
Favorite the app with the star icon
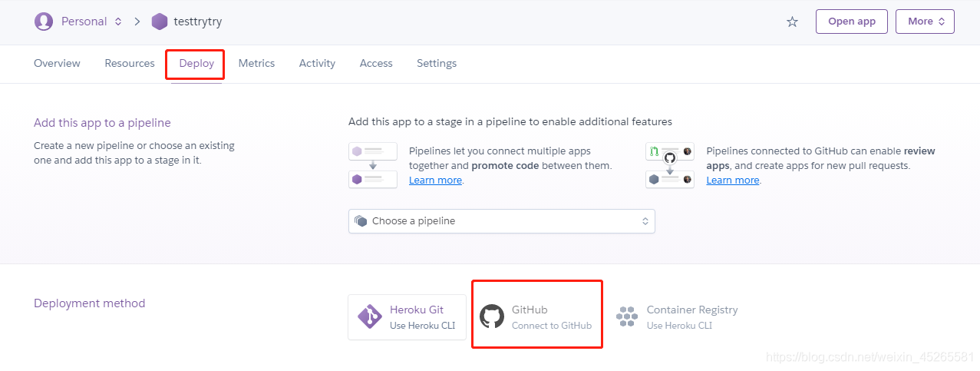click(x=792, y=22)
